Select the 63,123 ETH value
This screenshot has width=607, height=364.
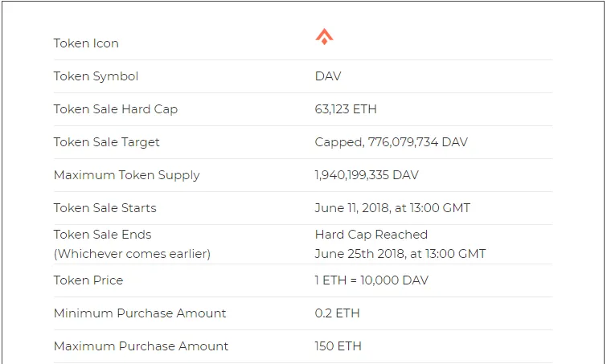coord(346,109)
